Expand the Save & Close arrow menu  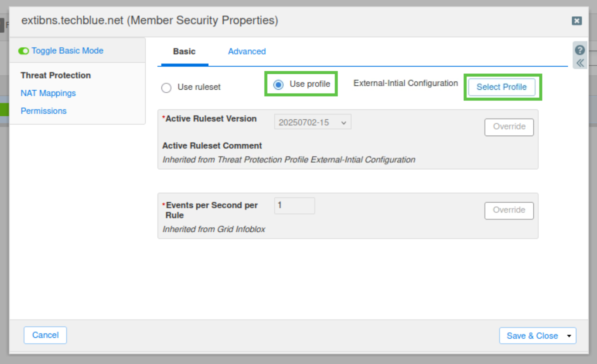(569, 336)
